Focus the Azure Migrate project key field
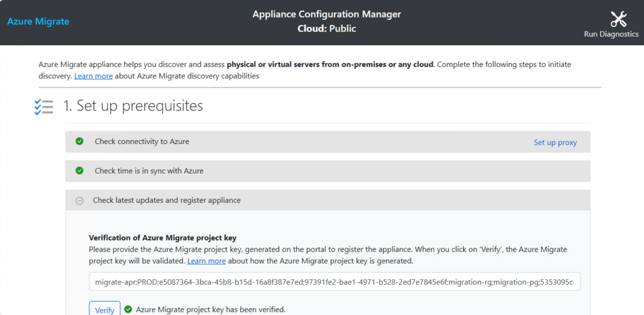Viewport: 644px width, 315px height. (x=335, y=281)
